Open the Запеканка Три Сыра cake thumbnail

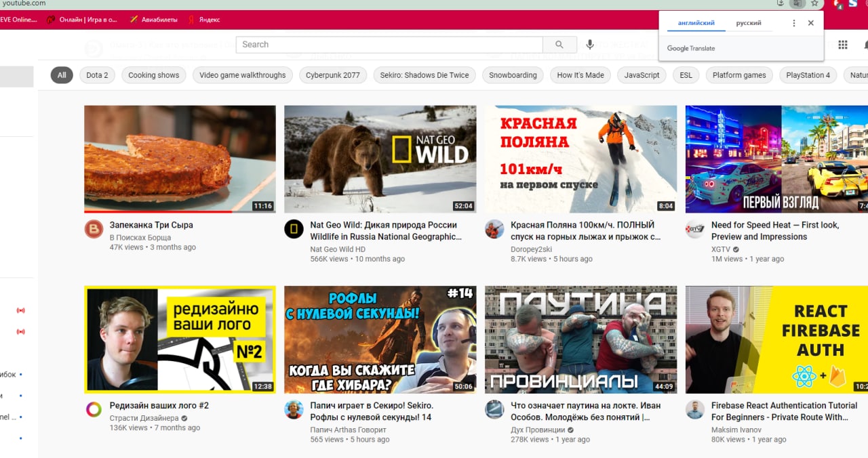[180, 159]
